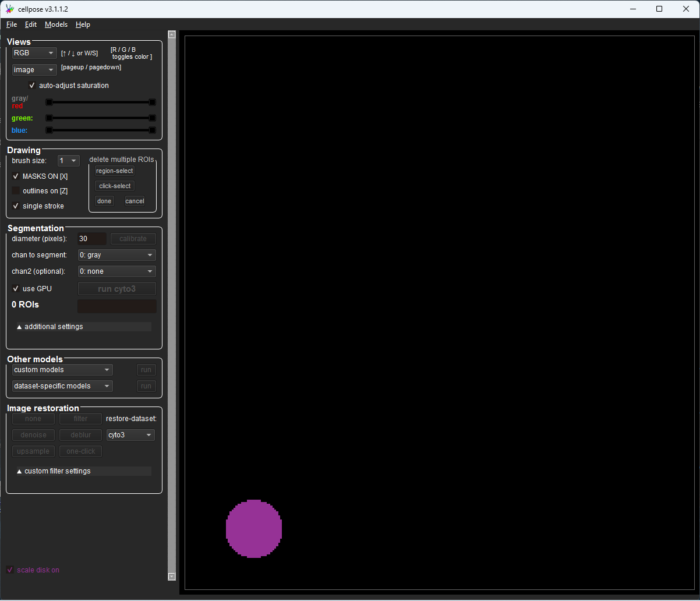Open the custom models dropdown
The width and height of the screenshot is (700, 601).
tap(62, 370)
